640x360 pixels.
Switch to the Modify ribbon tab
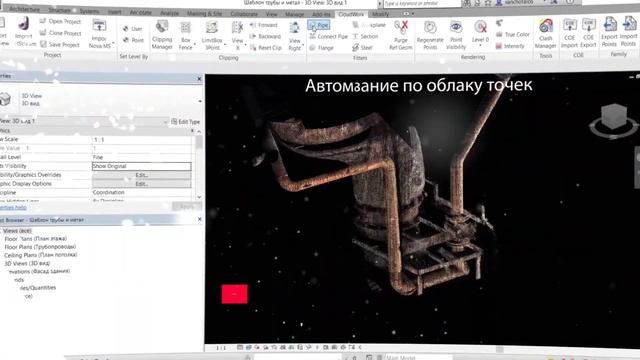tap(380, 14)
